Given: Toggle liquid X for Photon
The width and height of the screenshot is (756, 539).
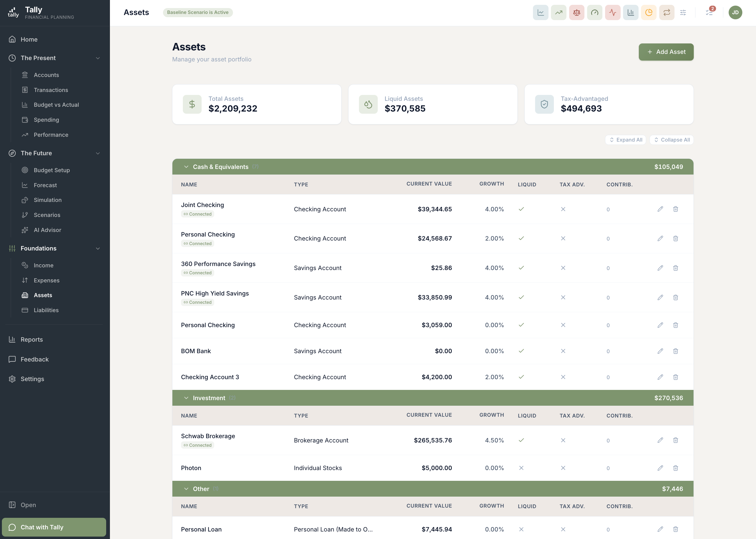Looking at the screenshot, I should [521, 468].
